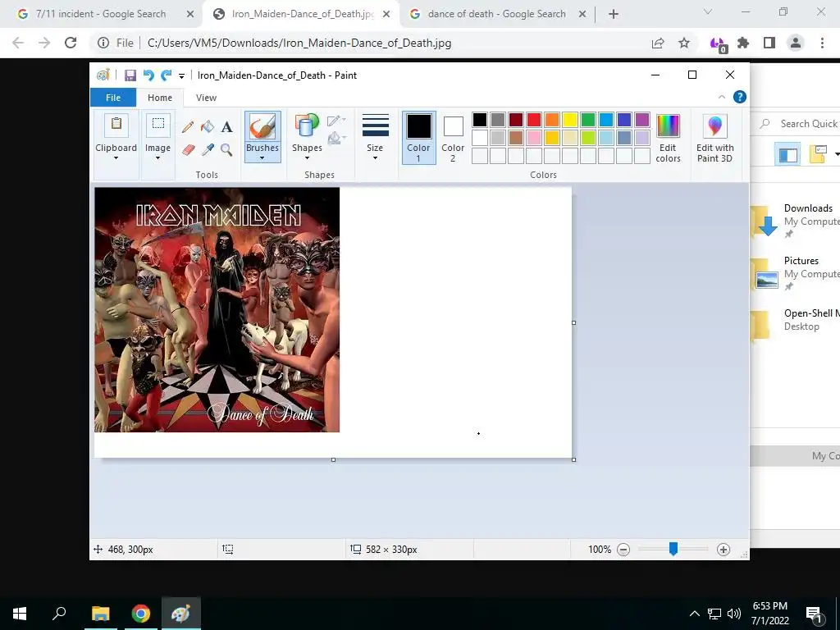Select the Eraser tool
Screen dimensions: 840x630
pyautogui.click(x=188, y=149)
